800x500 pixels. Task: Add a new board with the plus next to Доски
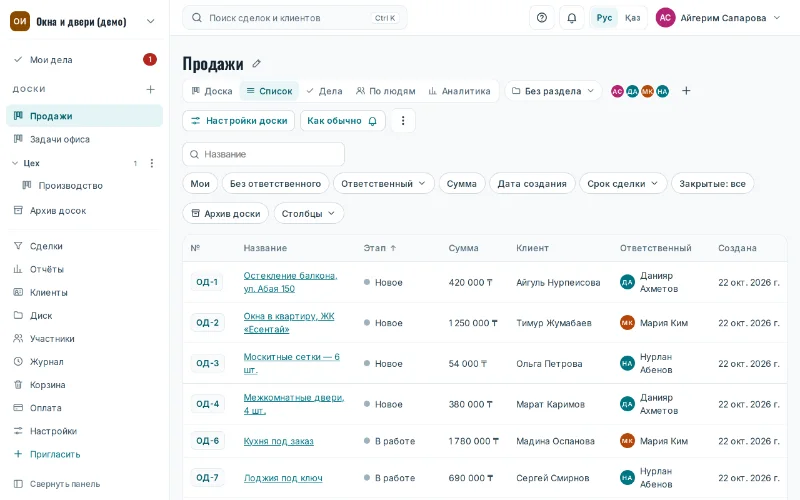click(151, 89)
